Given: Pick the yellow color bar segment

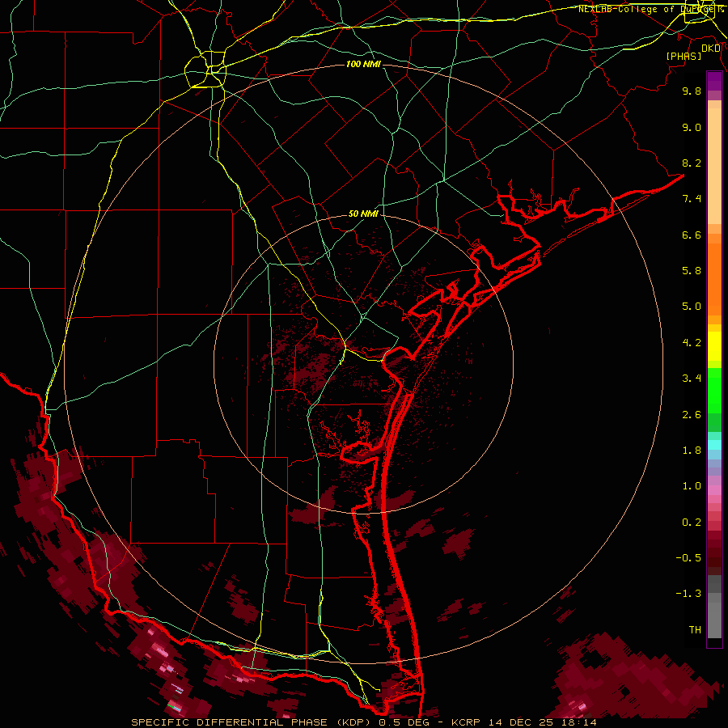Looking at the screenshot, I should tap(714, 346).
